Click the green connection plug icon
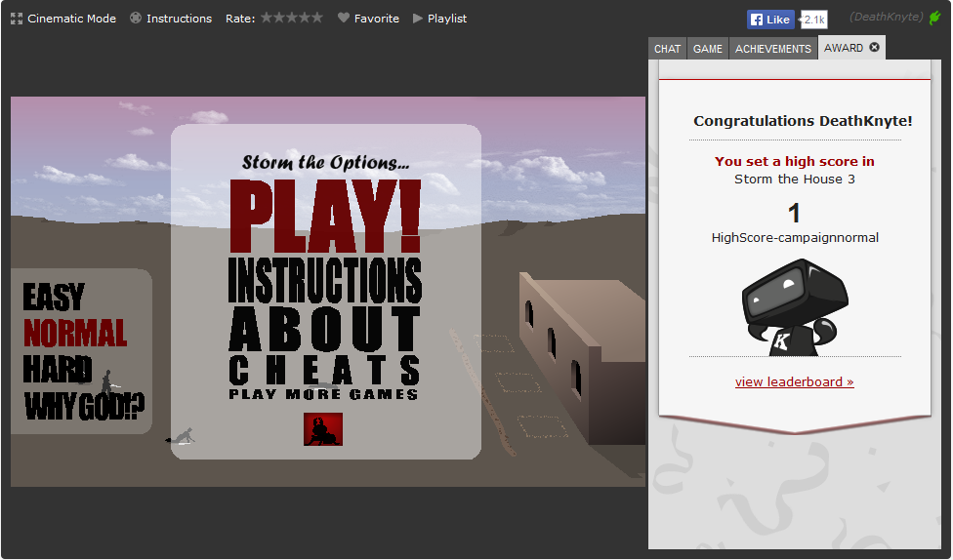 tap(934, 18)
